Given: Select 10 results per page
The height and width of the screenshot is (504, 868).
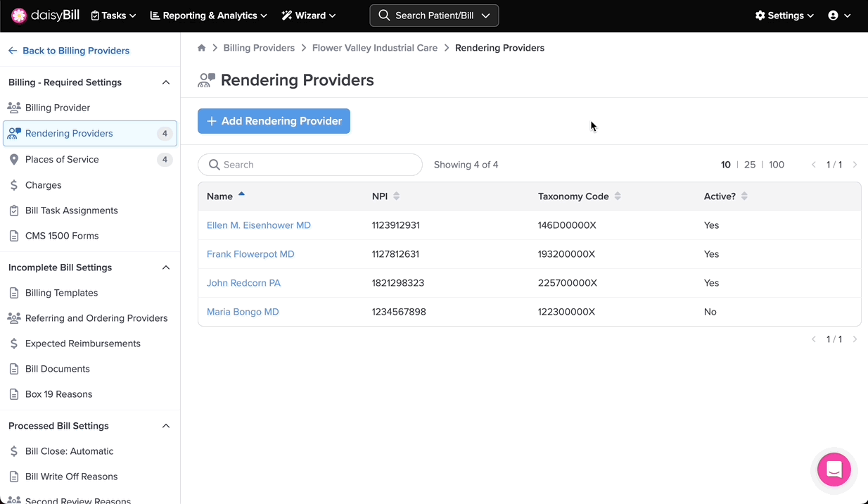Looking at the screenshot, I should [726, 165].
